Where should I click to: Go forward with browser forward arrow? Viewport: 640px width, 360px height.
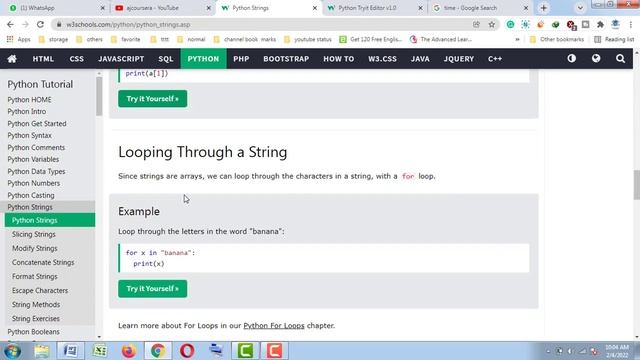point(25,24)
